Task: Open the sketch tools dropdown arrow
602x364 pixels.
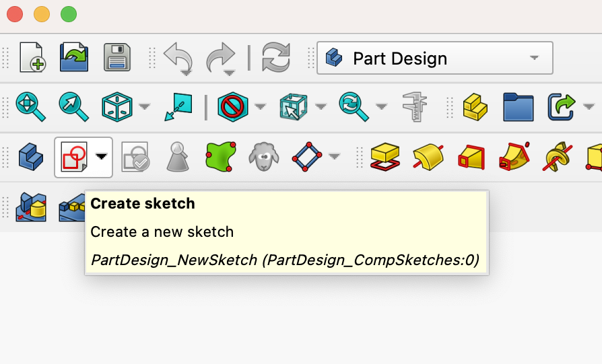Action: [101, 157]
